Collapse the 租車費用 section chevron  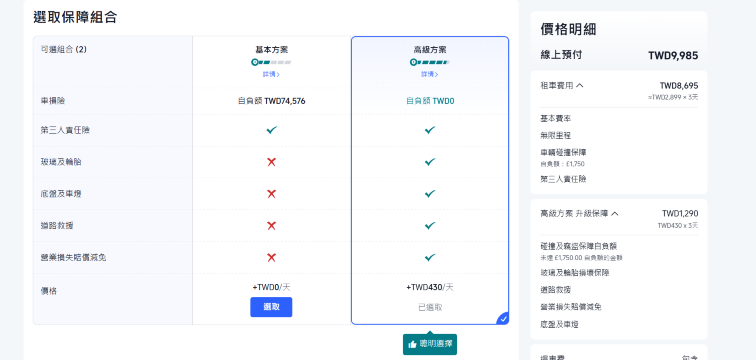(x=580, y=86)
